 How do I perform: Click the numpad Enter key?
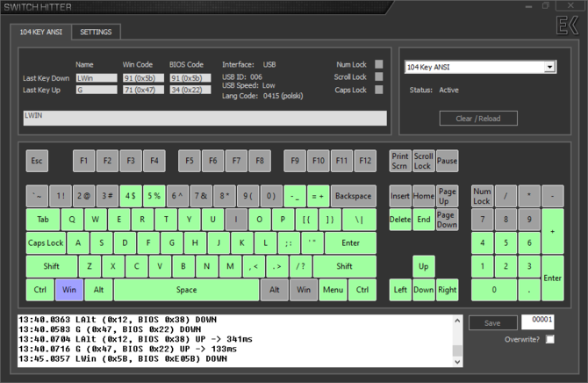point(552,278)
